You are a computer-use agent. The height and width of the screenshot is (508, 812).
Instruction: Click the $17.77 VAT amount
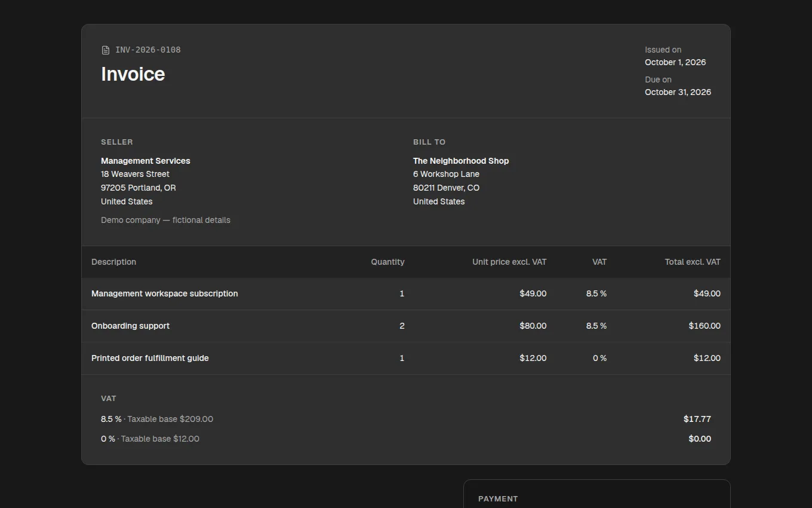click(697, 419)
